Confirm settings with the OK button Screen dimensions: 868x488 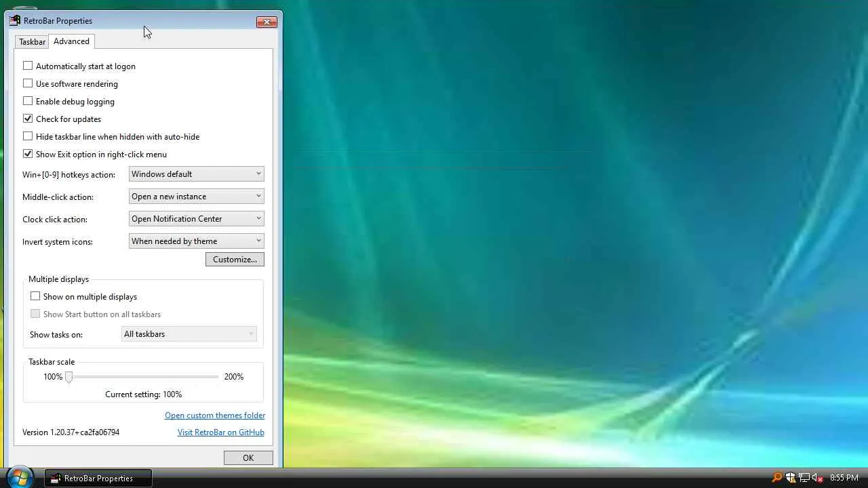point(248,458)
